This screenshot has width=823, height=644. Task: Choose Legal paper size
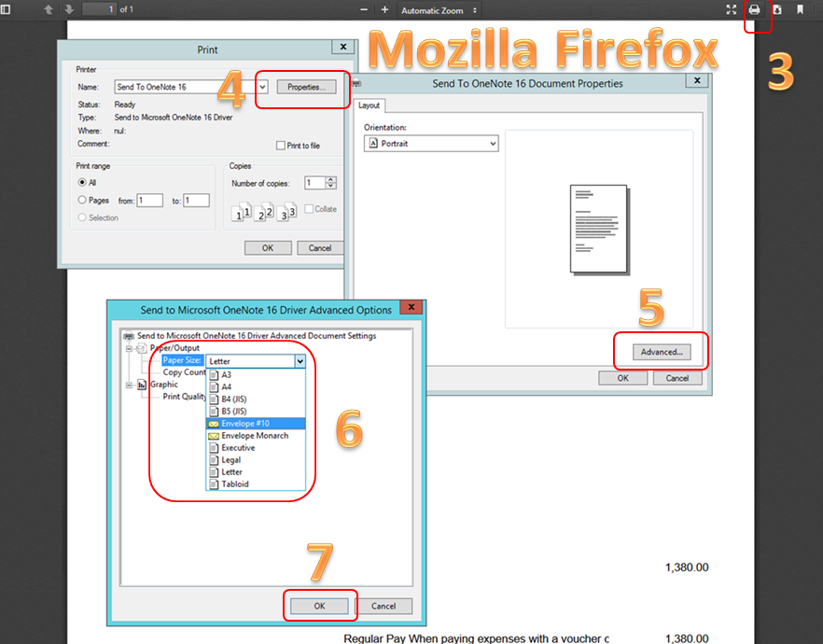pos(256,460)
